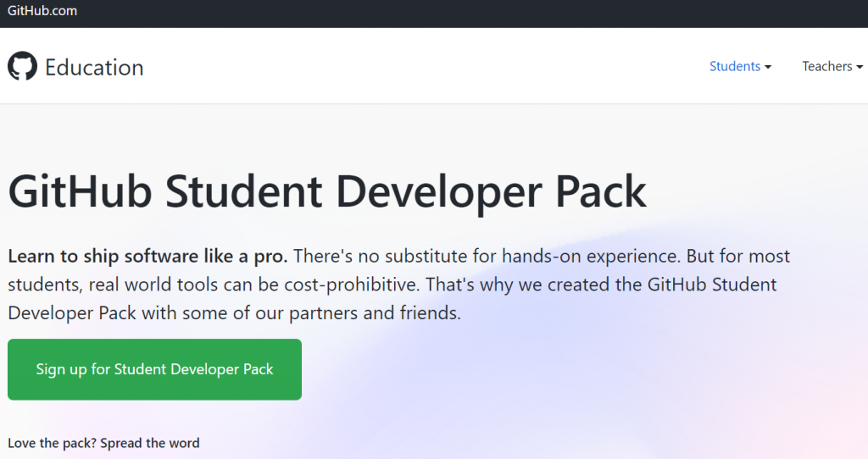Image resolution: width=868 pixels, height=459 pixels.
Task: Expand the Teachers dropdown menu
Action: click(x=832, y=66)
